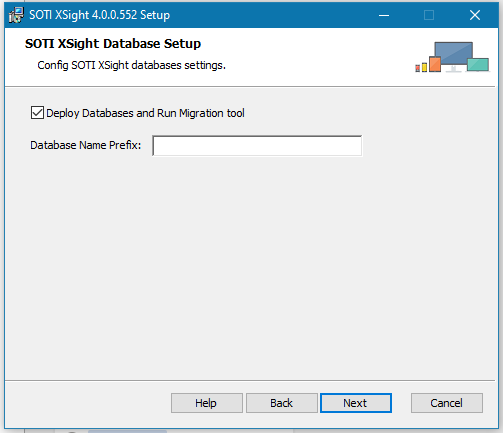
Task: Uncheck Deploy Databases and Run Migration tool
Action: tap(37, 113)
